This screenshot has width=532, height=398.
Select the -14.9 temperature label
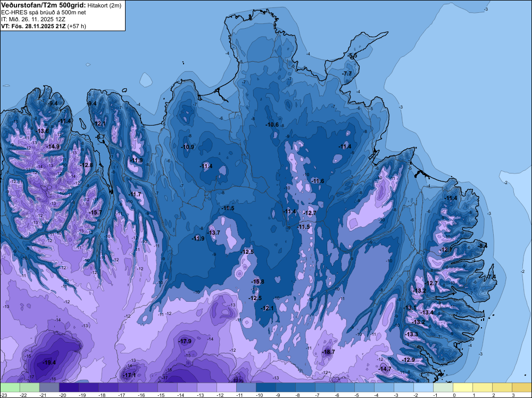pos(53,146)
